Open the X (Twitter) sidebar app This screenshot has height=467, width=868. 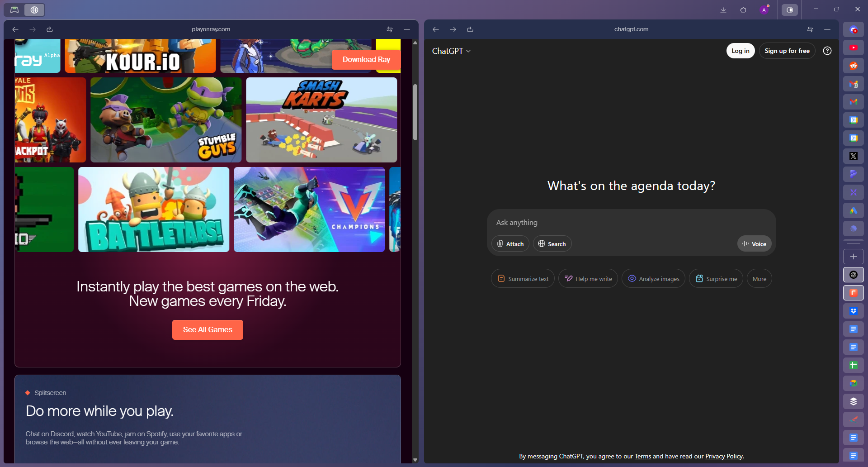point(854,156)
